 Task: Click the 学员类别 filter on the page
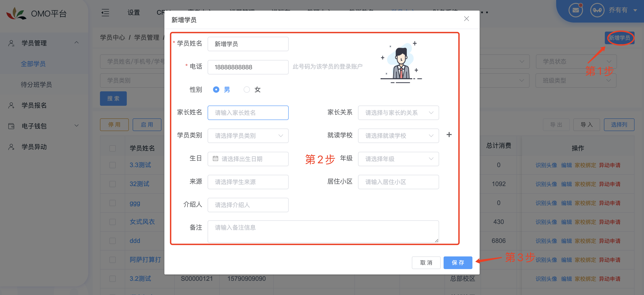tap(132, 80)
